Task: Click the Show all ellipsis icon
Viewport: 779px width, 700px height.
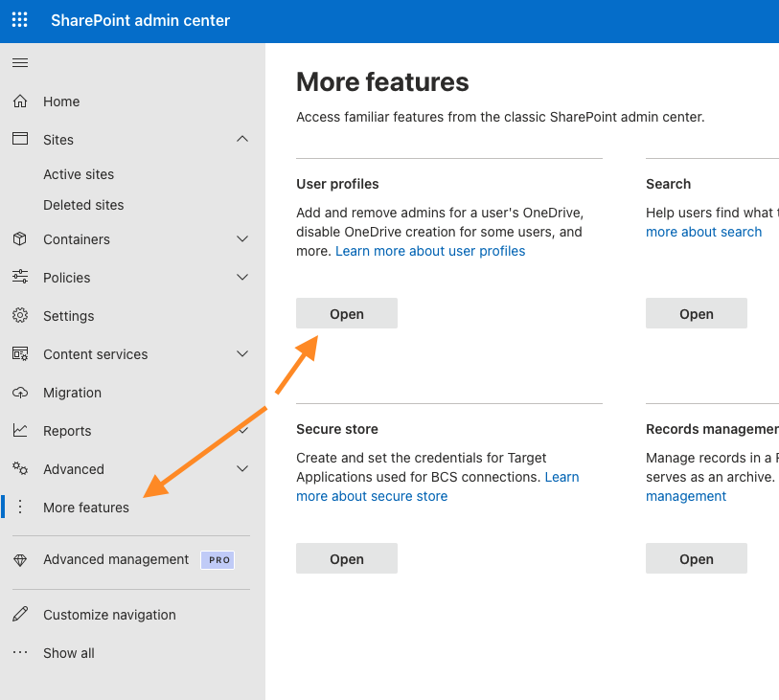Action: pyautogui.click(x=20, y=652)
